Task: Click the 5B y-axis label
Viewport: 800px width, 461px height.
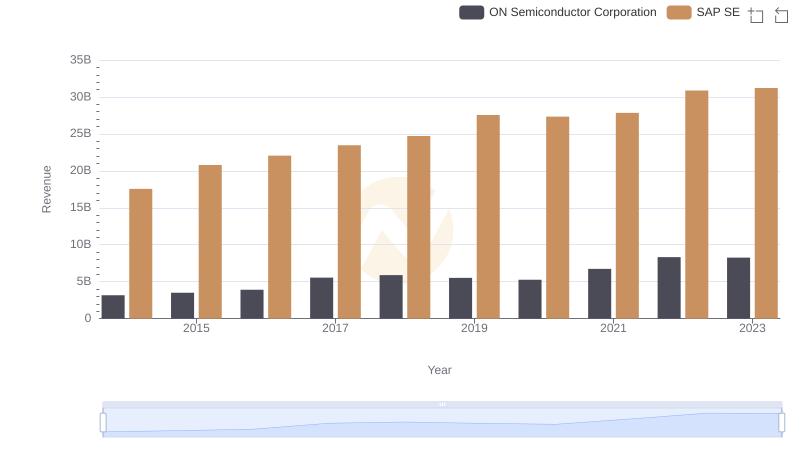Action: pyautogui.click(x=84, y=281)
